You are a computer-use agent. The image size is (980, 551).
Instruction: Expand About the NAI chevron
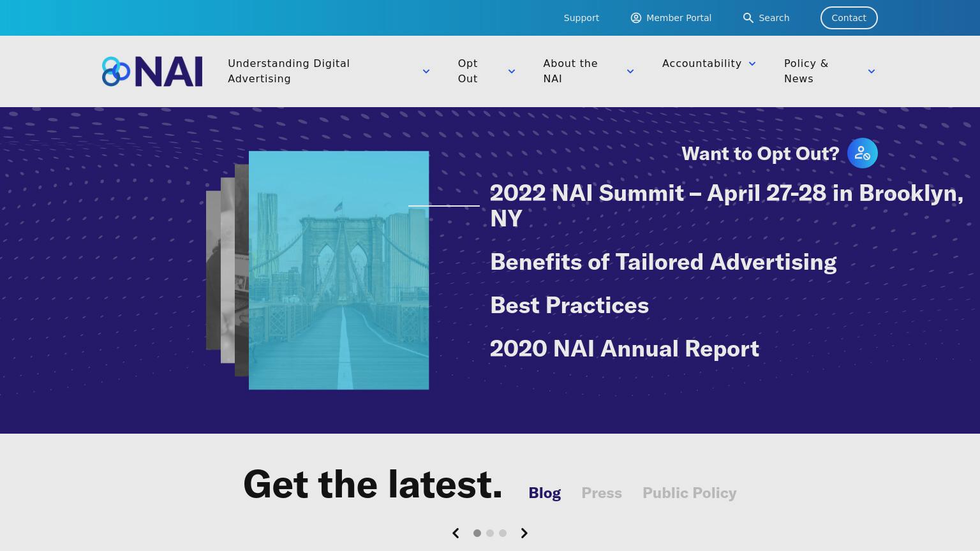(630, 71)
